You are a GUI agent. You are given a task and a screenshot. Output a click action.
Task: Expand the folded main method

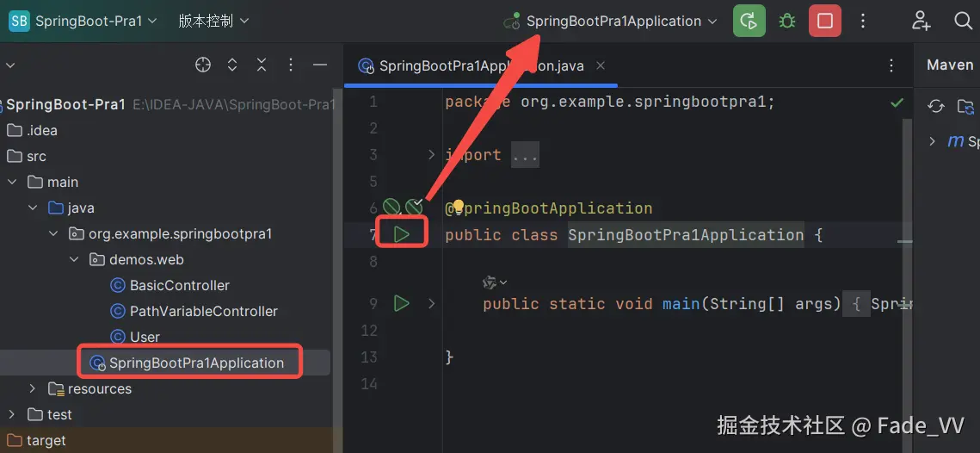(431, 303)
